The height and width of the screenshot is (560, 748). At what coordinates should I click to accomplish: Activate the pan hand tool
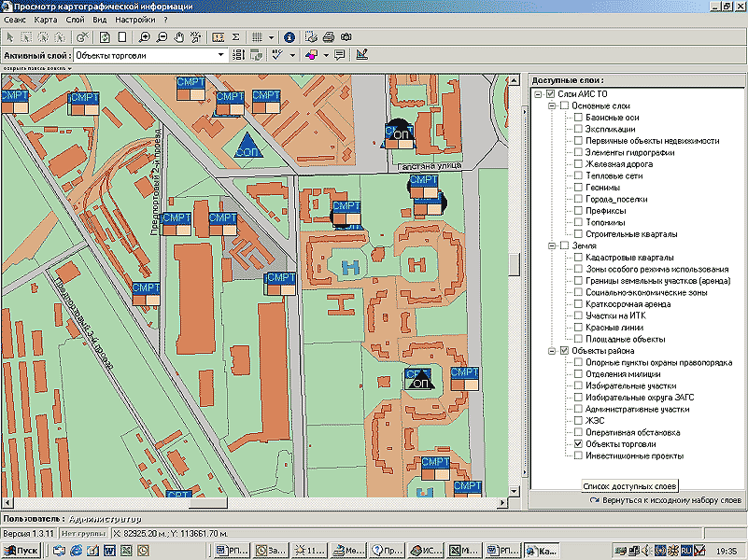pyautogui.click(x=178, y=37)
